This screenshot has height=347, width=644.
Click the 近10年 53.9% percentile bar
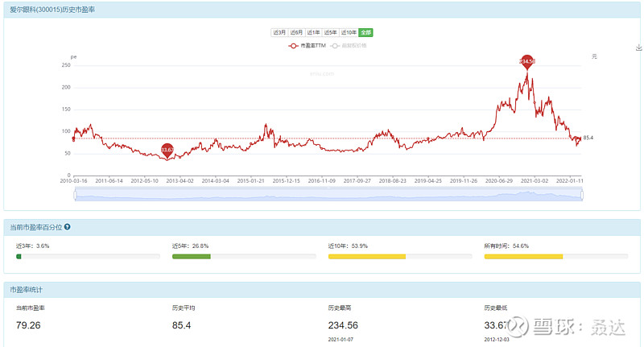(400, 257)
